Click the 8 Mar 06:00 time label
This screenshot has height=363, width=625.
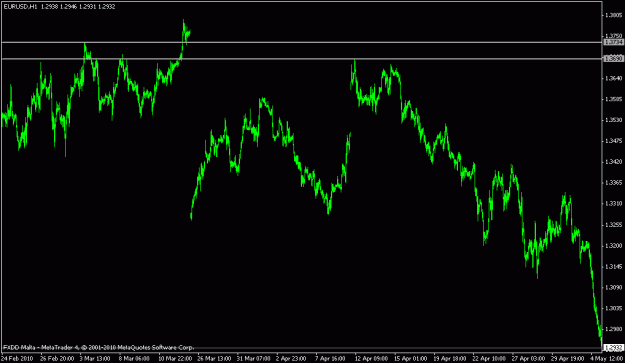pos(134,358)
